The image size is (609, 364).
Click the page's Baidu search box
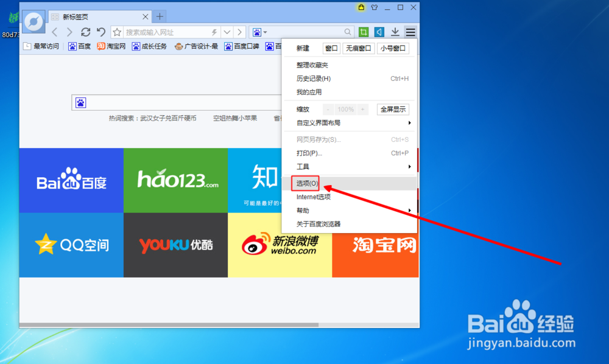click(177, 102)
